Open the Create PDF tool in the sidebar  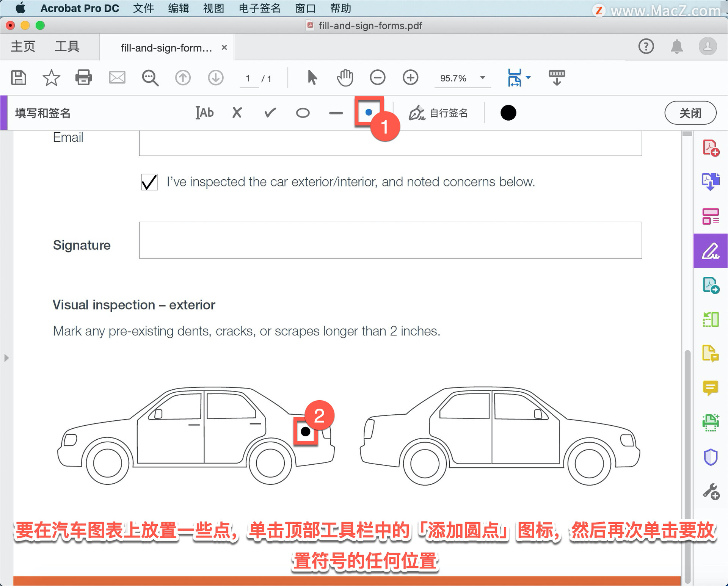click(x=711, y=148)
